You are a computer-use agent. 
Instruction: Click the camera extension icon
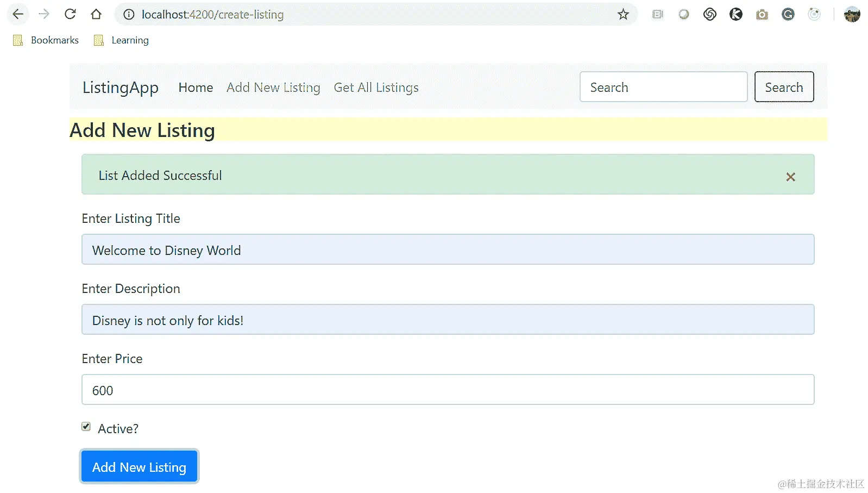pyautogui.click(x=762, y=15)
